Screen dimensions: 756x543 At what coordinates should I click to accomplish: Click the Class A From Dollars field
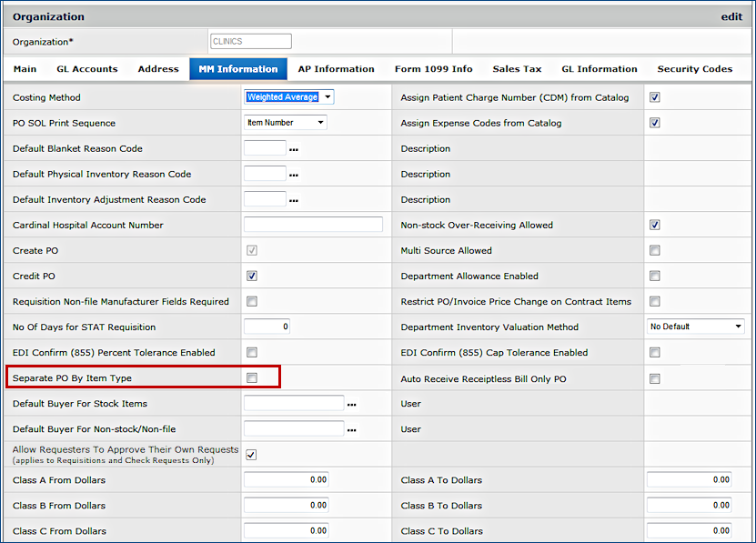pos(286,480)
